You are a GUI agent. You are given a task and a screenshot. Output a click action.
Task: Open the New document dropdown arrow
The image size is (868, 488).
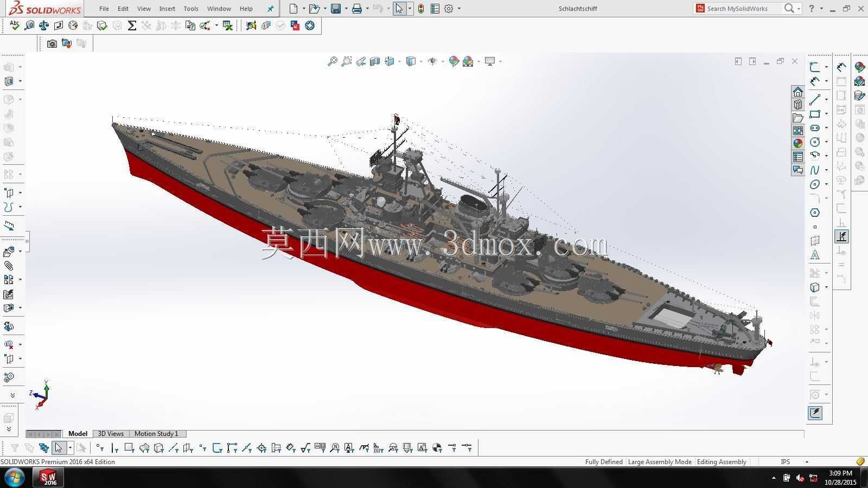tap(304, 9)
